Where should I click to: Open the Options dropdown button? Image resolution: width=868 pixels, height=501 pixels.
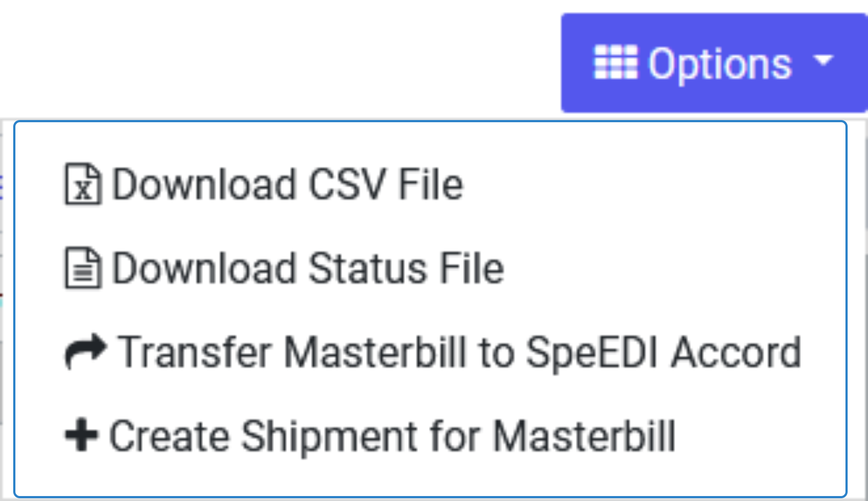[x=714, y=63]
